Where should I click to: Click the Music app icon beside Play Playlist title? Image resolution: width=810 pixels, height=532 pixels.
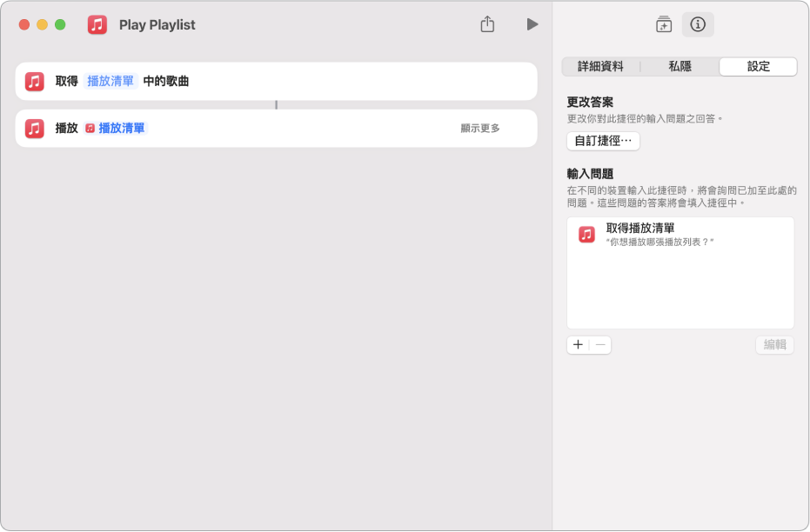click(97, 24)
